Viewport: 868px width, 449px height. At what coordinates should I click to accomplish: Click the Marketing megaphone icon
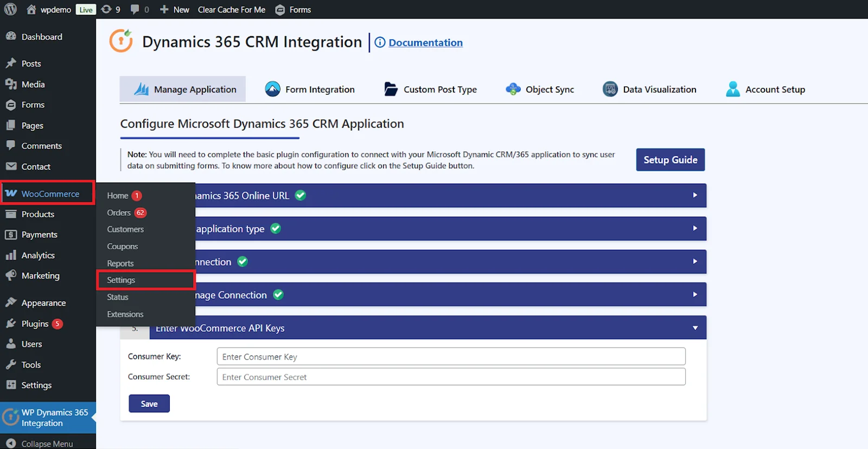(x=11, y=275)
